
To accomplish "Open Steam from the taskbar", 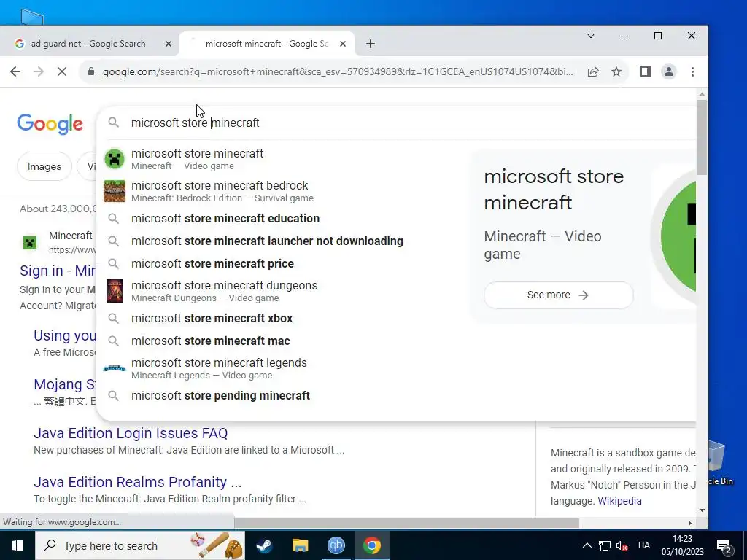I will click(x=264, y=545).
